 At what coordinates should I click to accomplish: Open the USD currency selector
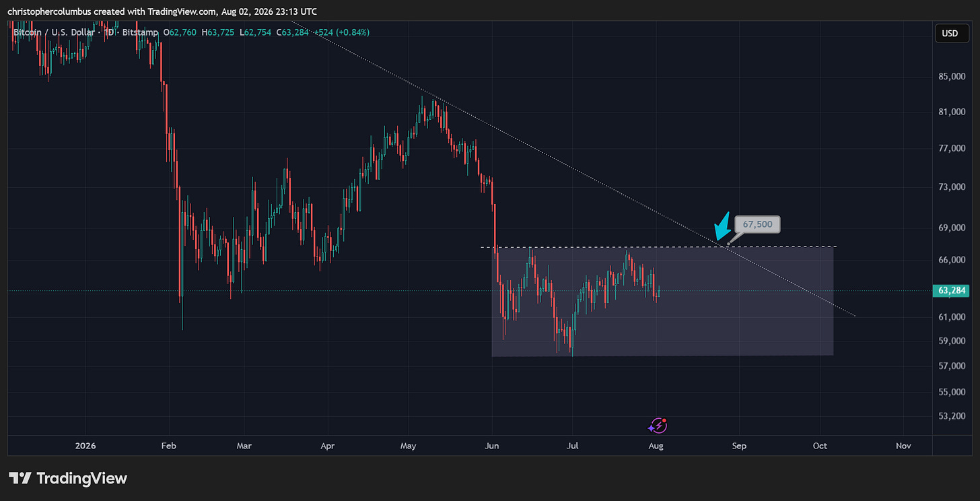(950, 33)
